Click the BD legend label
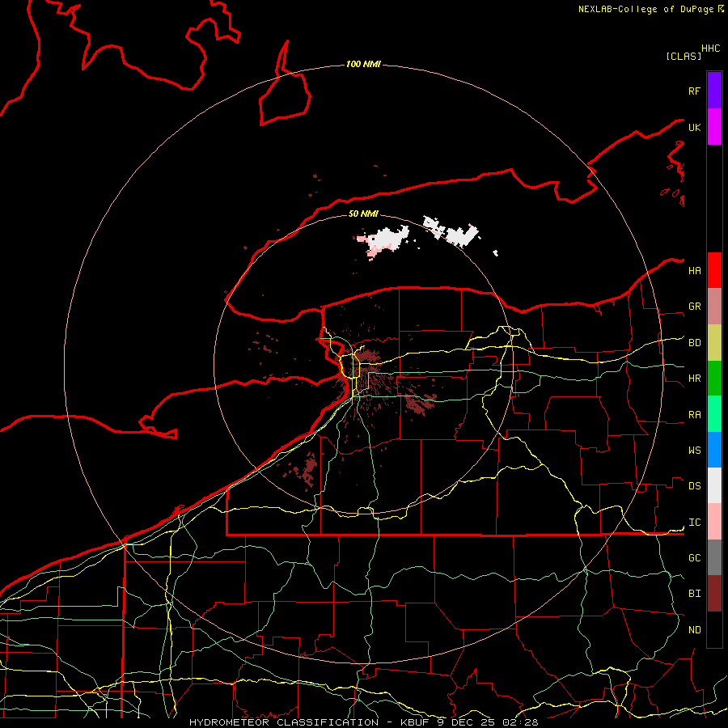Image resolution: width=728 pixels, height=728 pixels. 695,343
